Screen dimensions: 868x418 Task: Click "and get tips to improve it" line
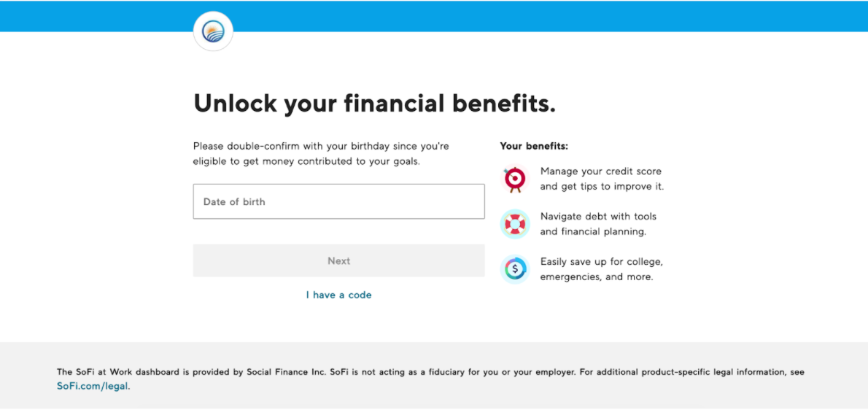602,187
